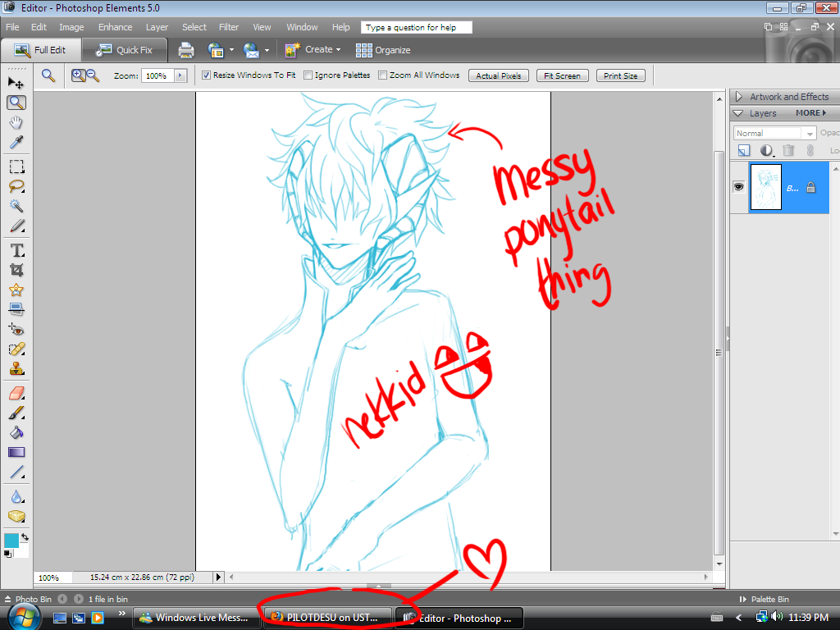
Task: Select the Hand tool
Action: [x=16, y=123]
